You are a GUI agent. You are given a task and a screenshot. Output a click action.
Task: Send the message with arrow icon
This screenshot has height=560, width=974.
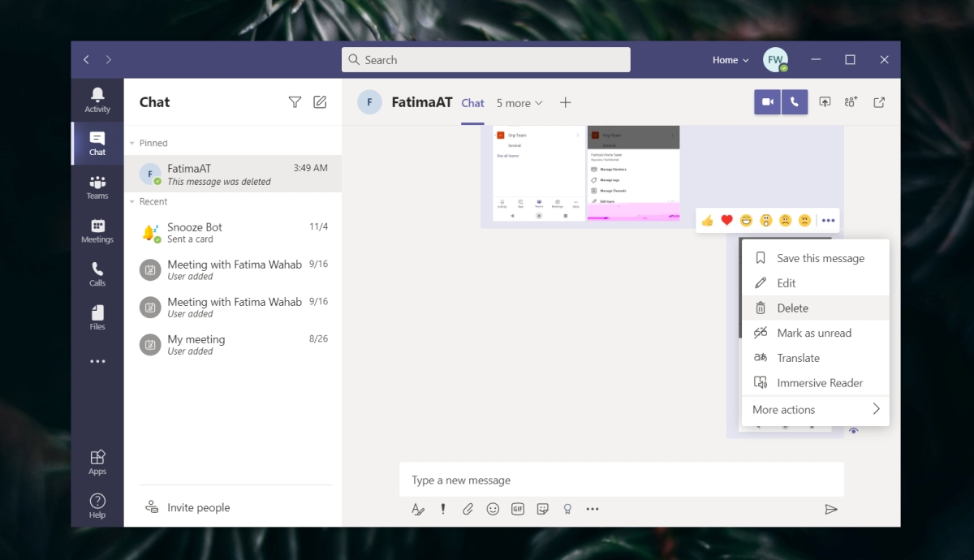(x=830, y=509)
